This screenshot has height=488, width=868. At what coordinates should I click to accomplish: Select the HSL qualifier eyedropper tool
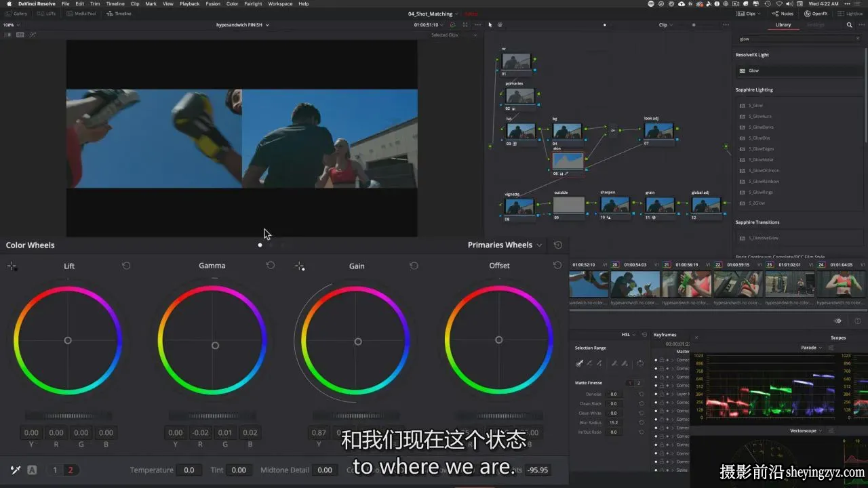580,363
